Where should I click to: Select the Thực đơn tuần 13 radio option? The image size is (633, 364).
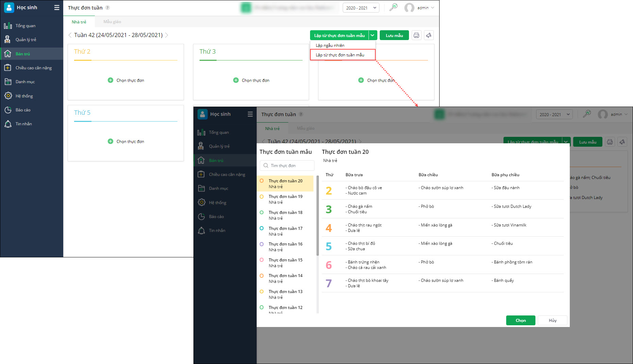coord(262,291)
